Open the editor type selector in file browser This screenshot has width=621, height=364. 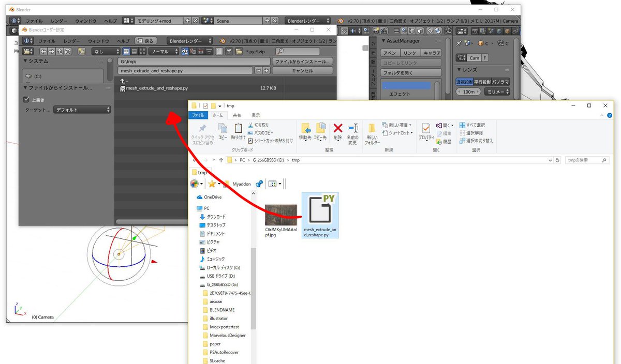point(28,51)
